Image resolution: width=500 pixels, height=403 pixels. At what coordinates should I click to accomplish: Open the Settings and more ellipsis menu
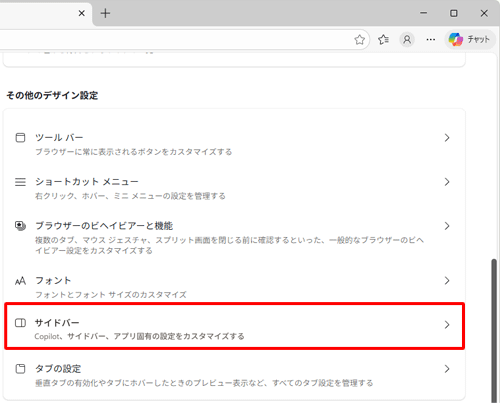click(x=431, y=40)
